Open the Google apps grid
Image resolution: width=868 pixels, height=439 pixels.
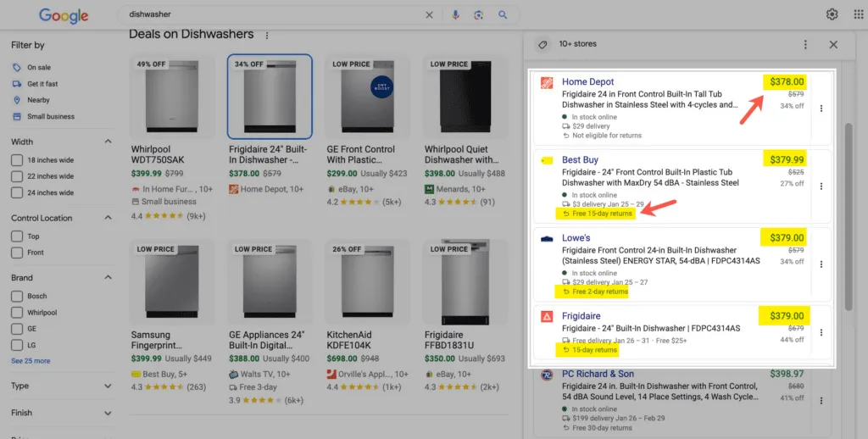[x=859, y=14]
